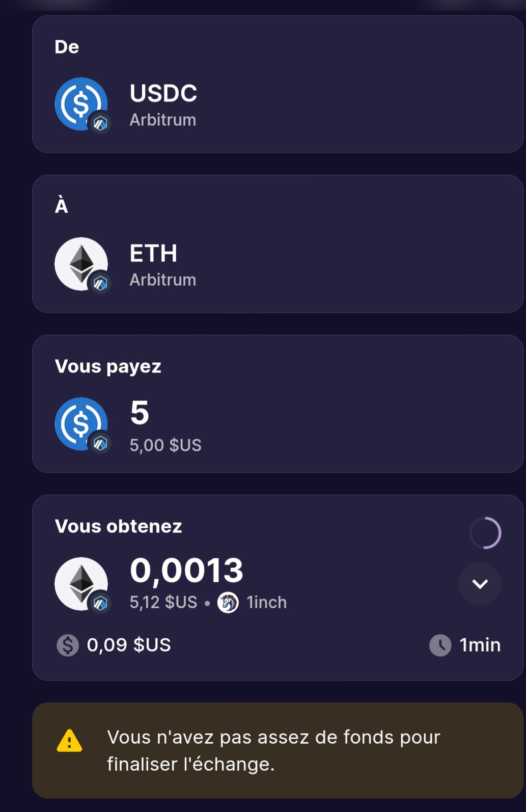Click the USDC token name

[163, 93]
